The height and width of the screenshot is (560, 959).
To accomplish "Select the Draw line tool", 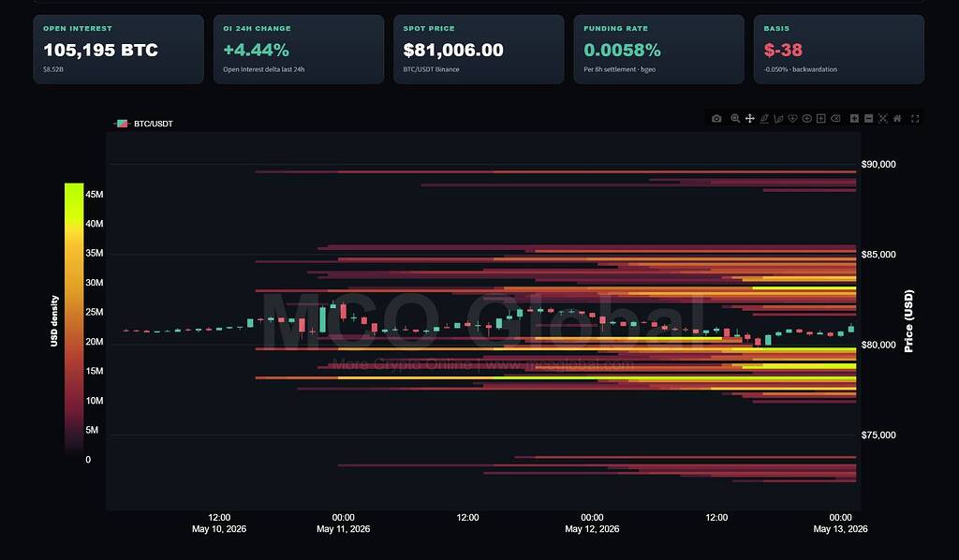I will click(764, 119).
